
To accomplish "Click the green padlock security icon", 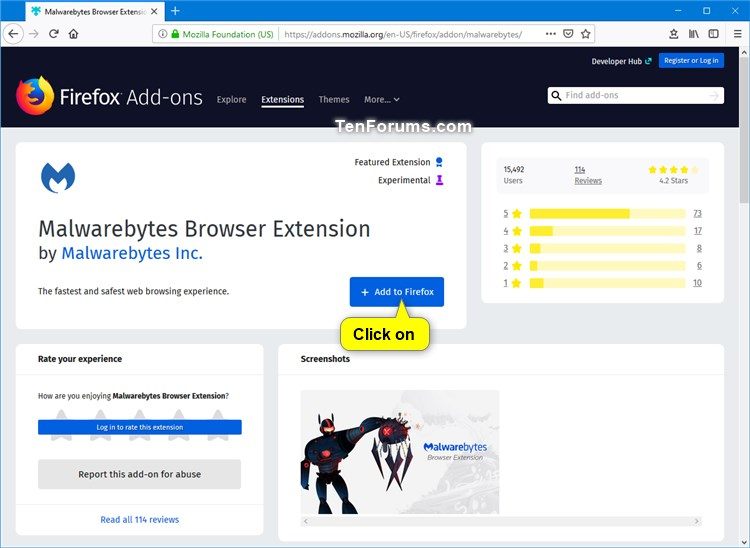I will coord(175,34).
